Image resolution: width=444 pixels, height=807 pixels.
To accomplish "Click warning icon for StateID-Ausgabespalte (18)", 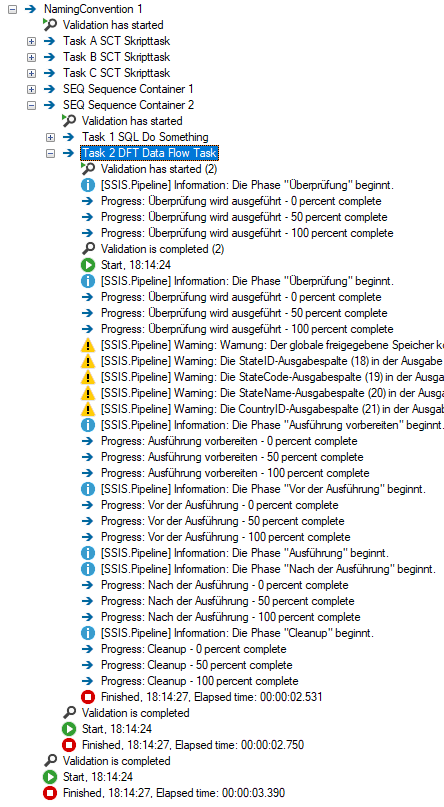I will click(88, 361).
